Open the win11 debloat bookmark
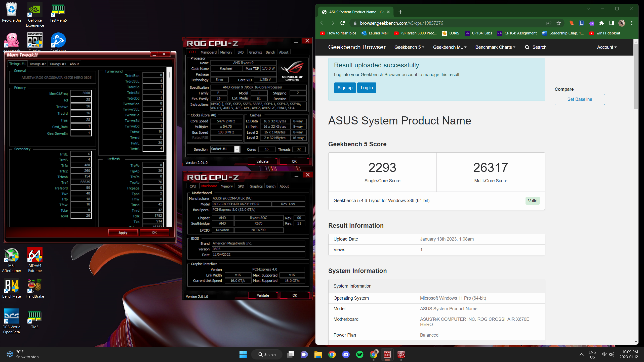The image size is (644, 362). pyautogui.click(x=605, y=33)
